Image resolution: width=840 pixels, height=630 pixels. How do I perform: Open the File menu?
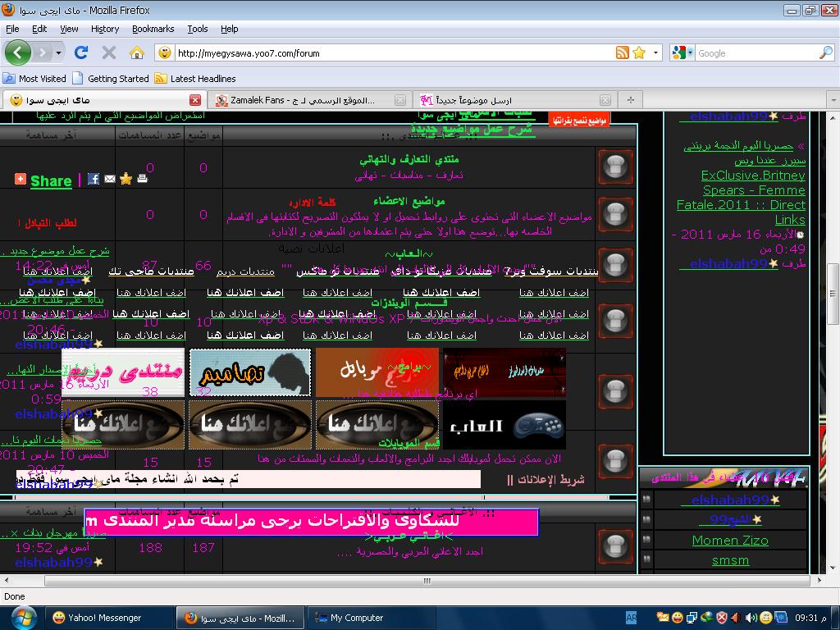point(12,29)
